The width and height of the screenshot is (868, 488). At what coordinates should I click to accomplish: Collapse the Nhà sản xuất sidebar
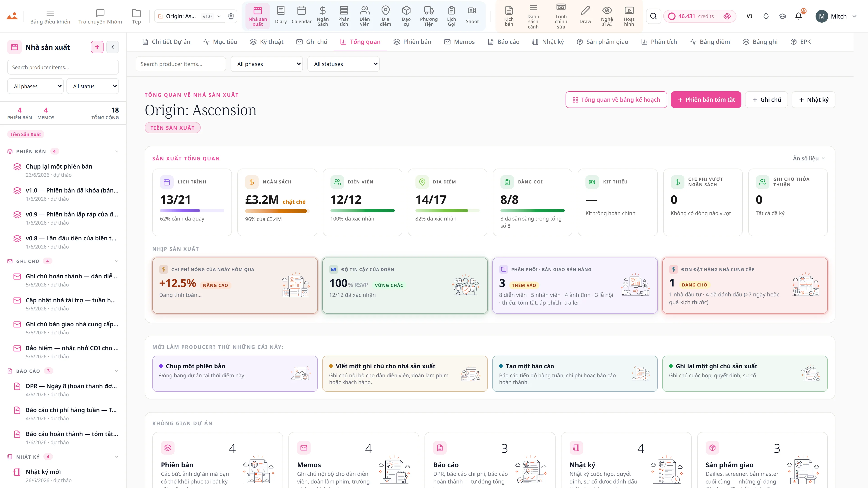113,47
